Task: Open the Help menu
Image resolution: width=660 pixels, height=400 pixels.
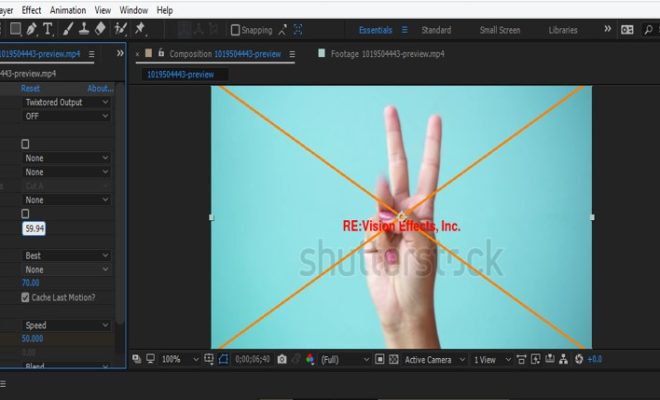Action: [x=165, y=10]
